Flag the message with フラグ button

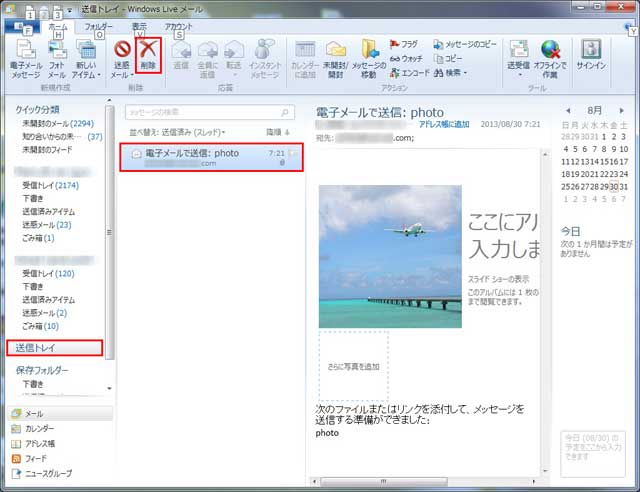click(402, 45)
